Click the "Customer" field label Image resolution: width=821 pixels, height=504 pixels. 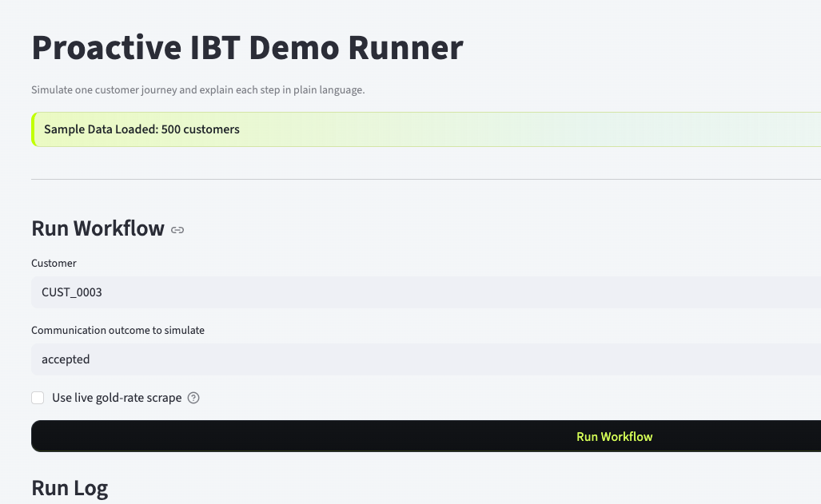pyautogui.click(x=54, y=263)
